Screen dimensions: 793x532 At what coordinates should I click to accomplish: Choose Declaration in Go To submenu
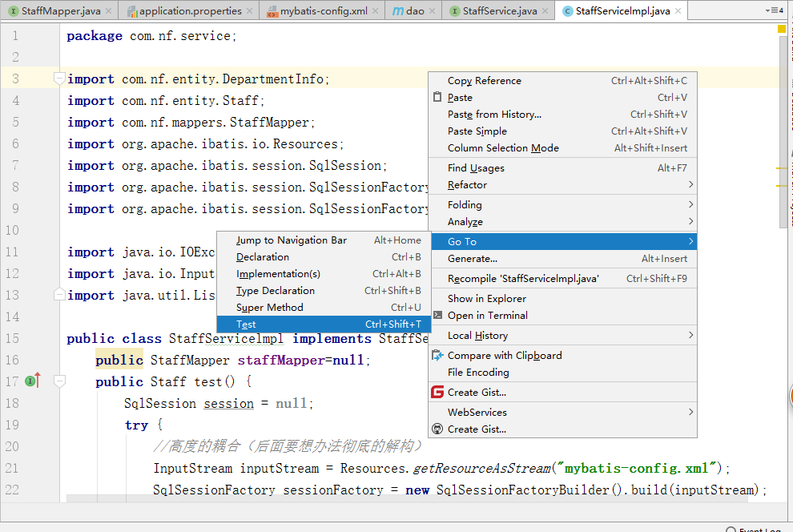324,257
